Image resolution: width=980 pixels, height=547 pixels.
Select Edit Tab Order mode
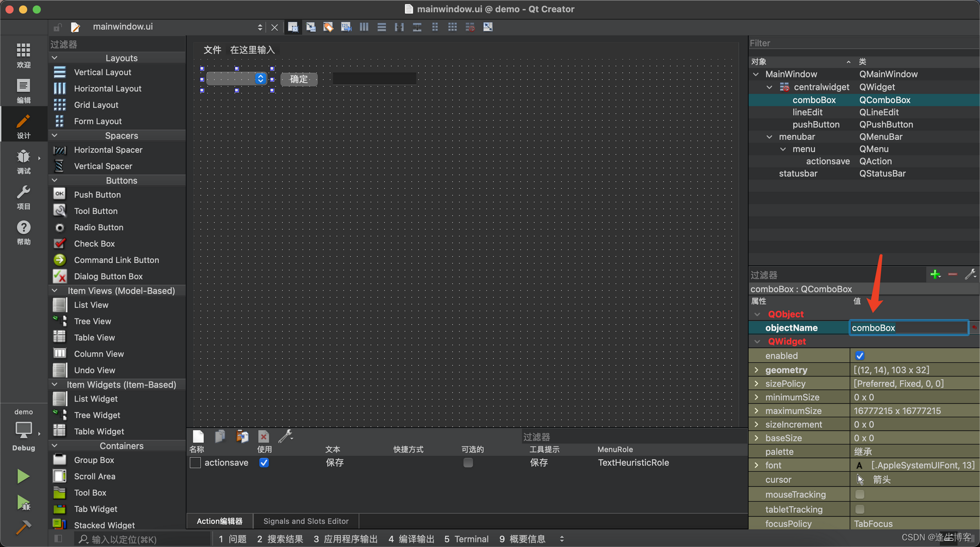click(346, 27)
